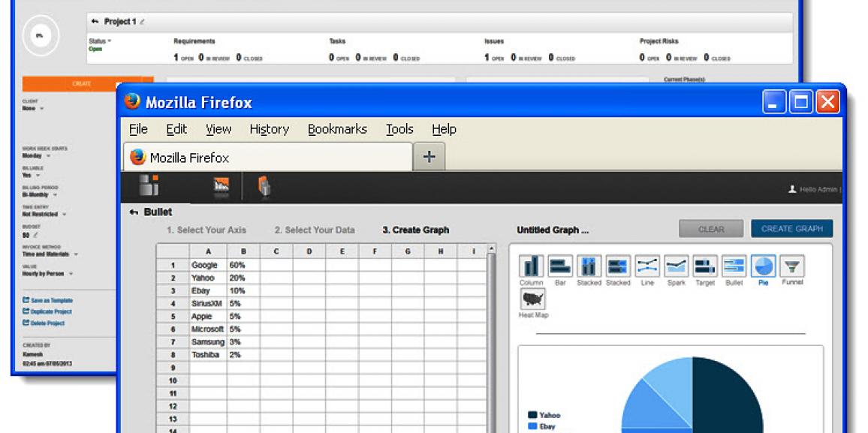
Task: Edit Project 1 name pencil icon
Action: (x=142, y=22)
